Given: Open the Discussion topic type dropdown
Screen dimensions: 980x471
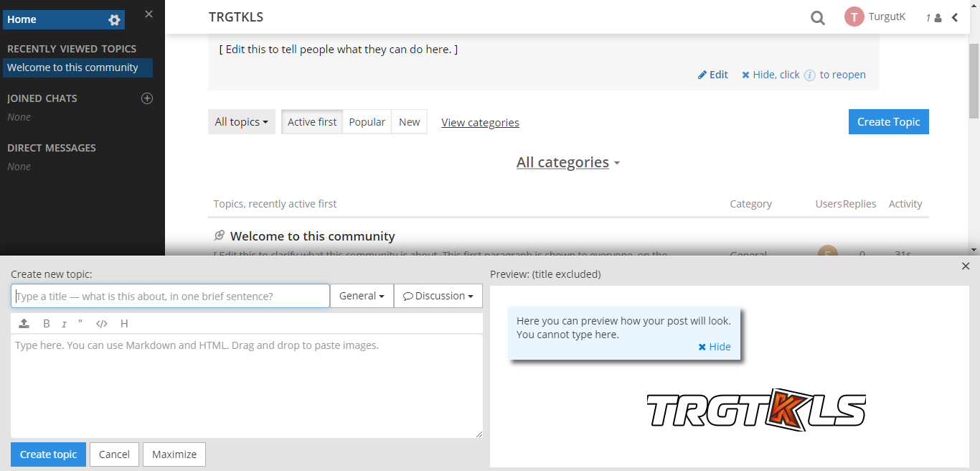Looking at the screenshot, I should coord(438,296).
